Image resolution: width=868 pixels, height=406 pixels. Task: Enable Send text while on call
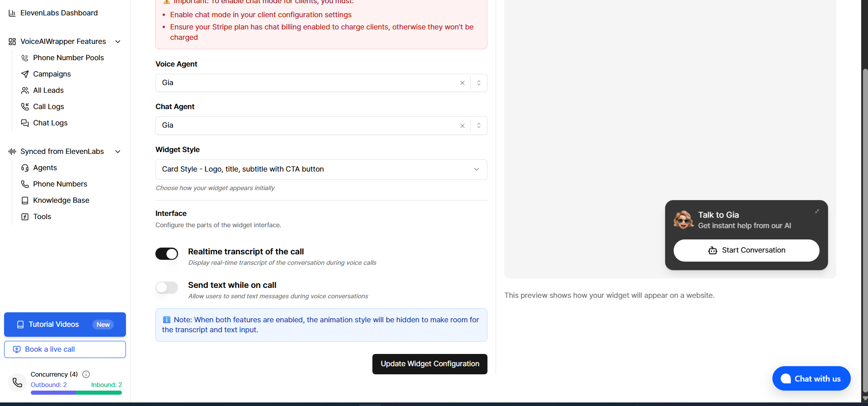(x=167, y=287)
